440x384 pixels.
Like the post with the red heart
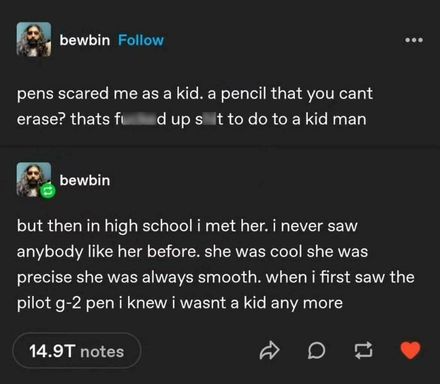[410, 350]
